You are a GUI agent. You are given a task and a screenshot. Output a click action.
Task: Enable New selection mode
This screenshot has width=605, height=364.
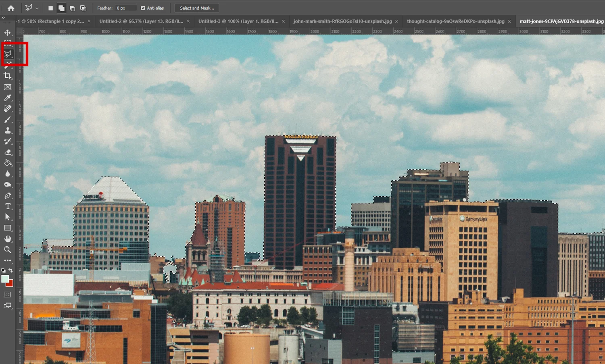[x=50, y=8]
